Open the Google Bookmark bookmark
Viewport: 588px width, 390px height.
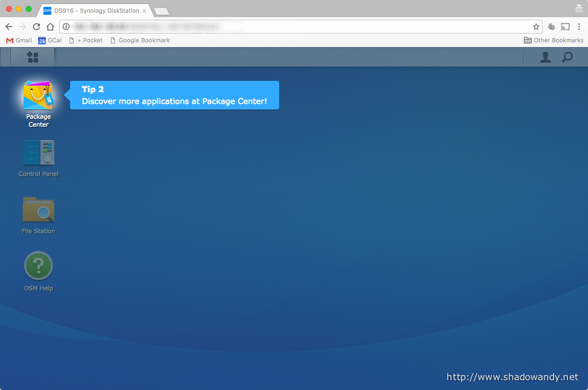coord(140,40)
